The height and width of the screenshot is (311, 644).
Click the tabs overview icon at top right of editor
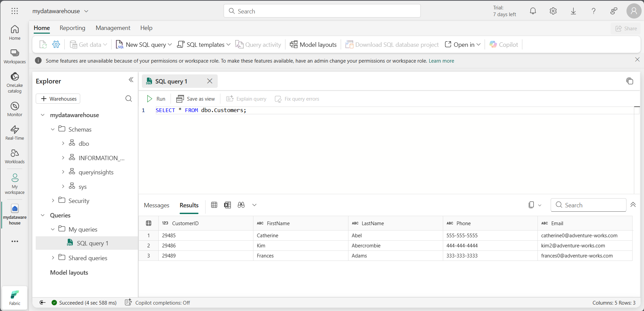(630, 81)
